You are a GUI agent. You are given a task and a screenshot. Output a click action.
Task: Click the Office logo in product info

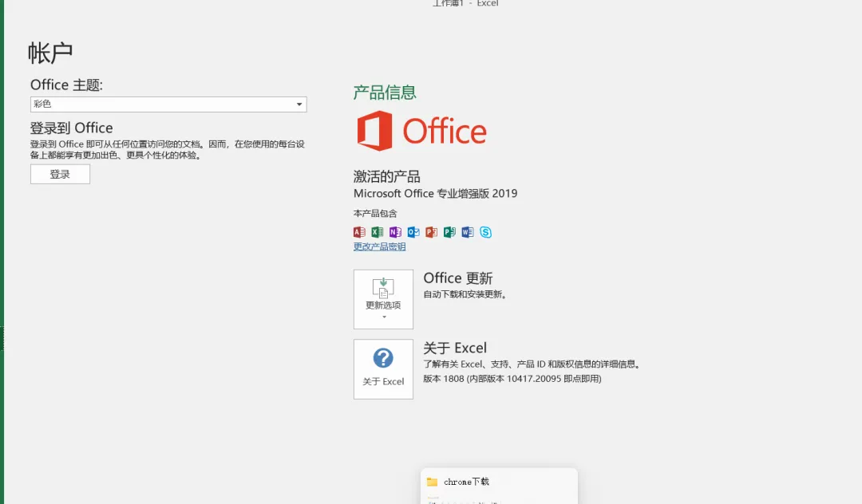click(x=421, y=131)
